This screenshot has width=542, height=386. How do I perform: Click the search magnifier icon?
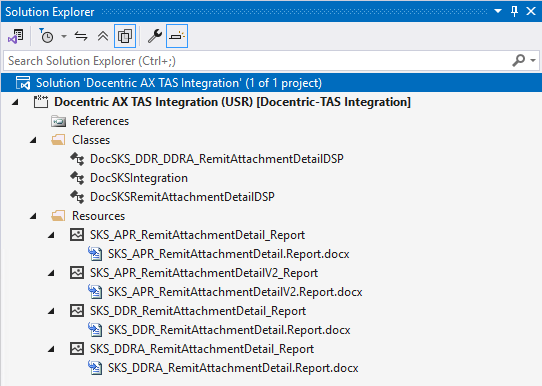click(x=519, y=60)
